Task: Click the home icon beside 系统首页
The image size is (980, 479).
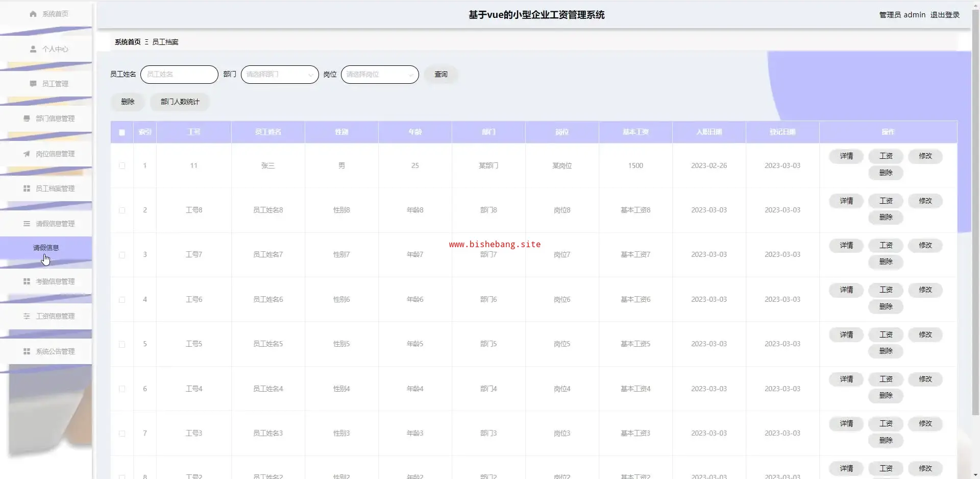Action: pos(33,14)
